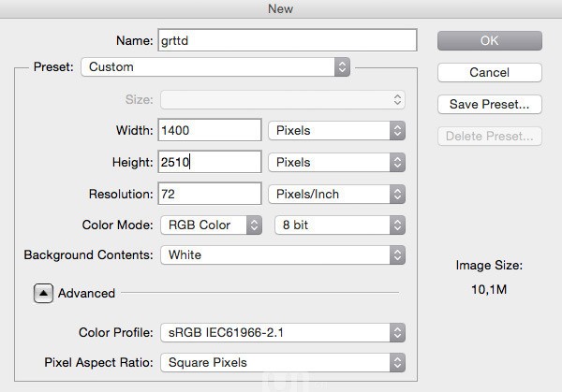Screen dimensions: 562x392
Task: Open the 8 bit depth dropdown
Action: pyautogui.click(x=339, y=225)
